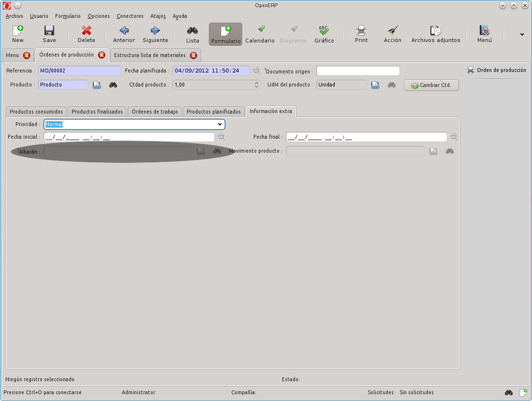Toggle the Formulario view button
Viewport: 532px width, 401px height.
pyautogui.click(x=226, y=34)
